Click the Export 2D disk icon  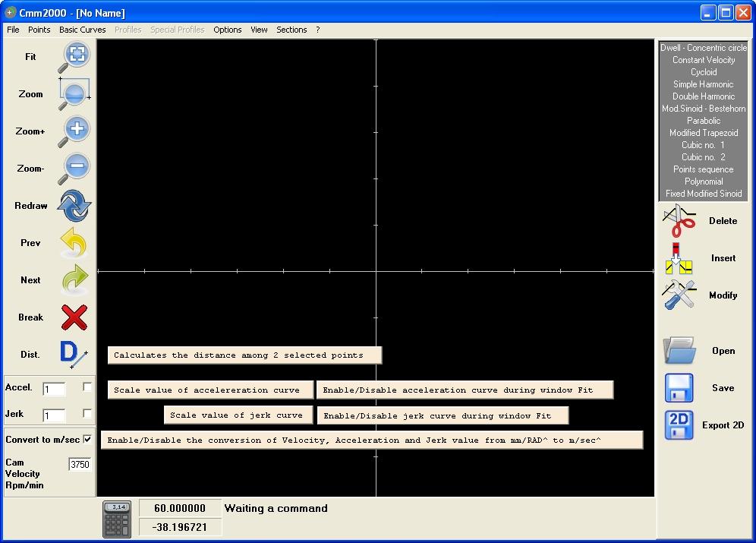point(679,425)
